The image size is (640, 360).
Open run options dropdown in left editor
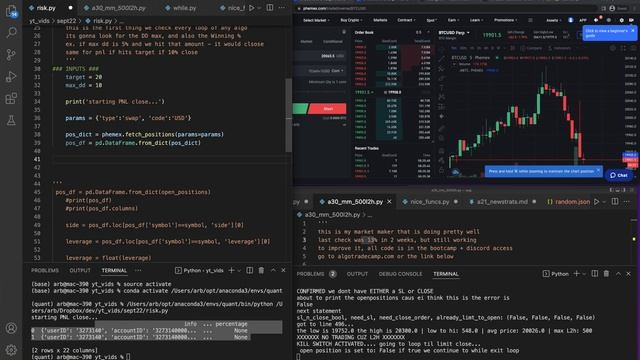click(259, 8)
